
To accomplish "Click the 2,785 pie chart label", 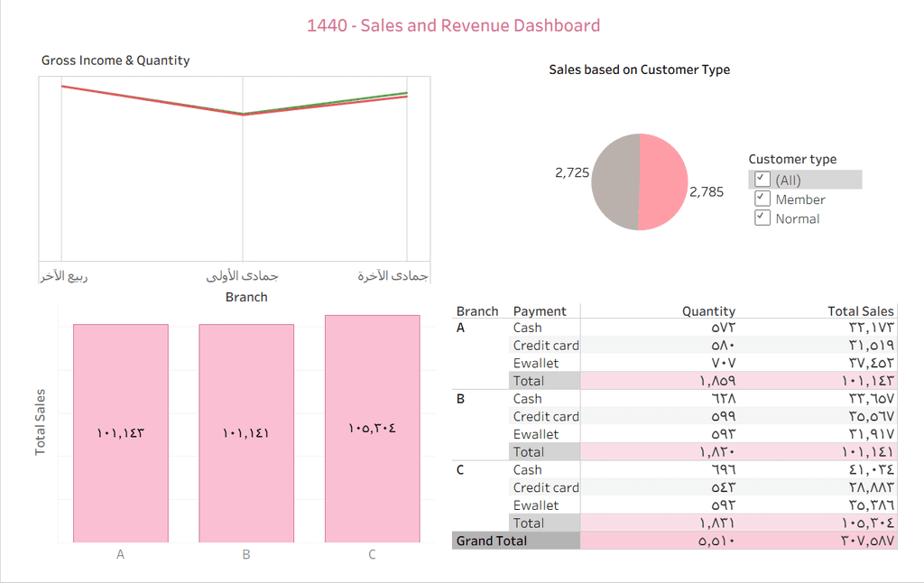I will [706, 191].
